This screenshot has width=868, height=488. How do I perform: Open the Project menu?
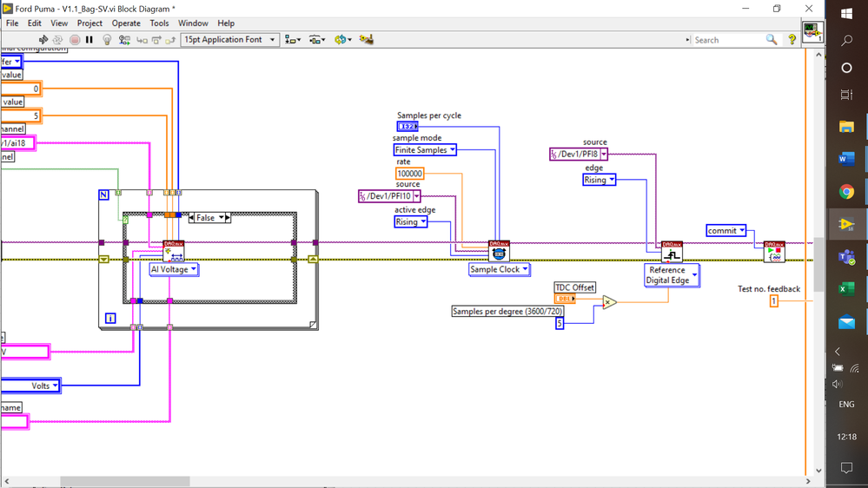[89, 23]
